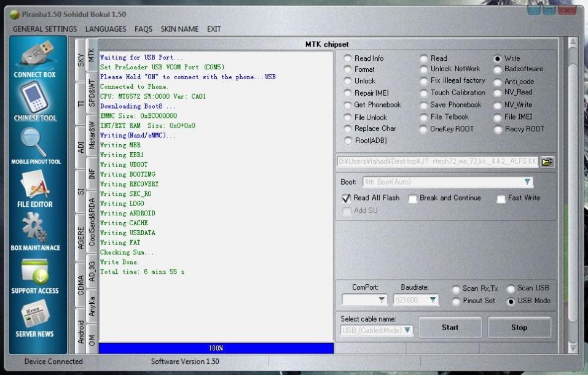Enable the Fast Write checkbox
This screenshot has height=375, width=588.
click(x=501, y=199)
